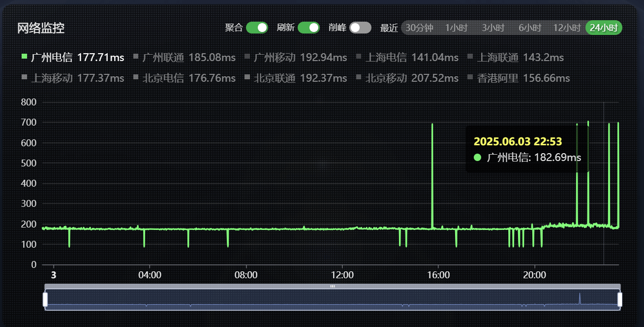Screen dimensions: 644x327
Task: Toggle the 聚合 aggregation switch
Action: pyautogui.click(x=257, y=28)
